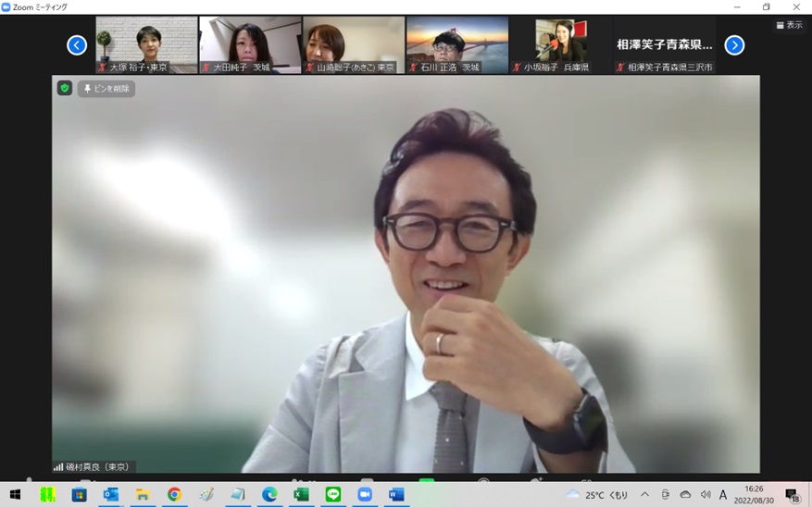The width and height of the screenshot is (812, 507).
Task: Show next participants with right arrow
Action: click(x=734, y=44)
